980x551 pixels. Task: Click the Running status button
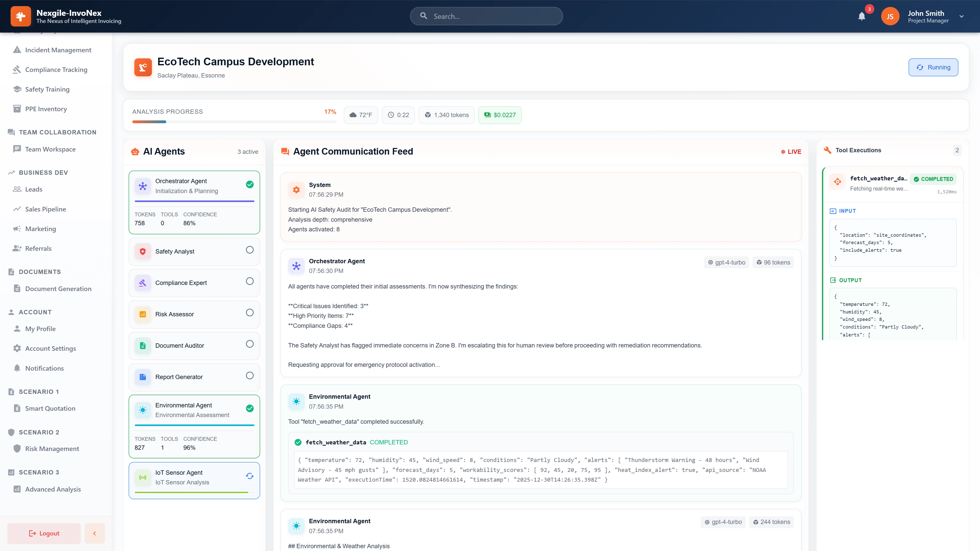[933, 67]
